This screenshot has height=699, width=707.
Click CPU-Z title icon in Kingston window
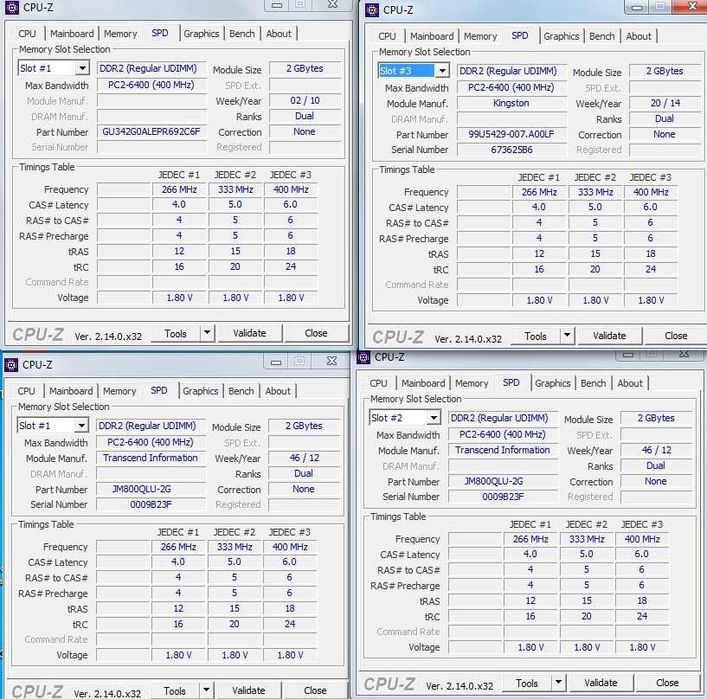(x=372, y=10)
